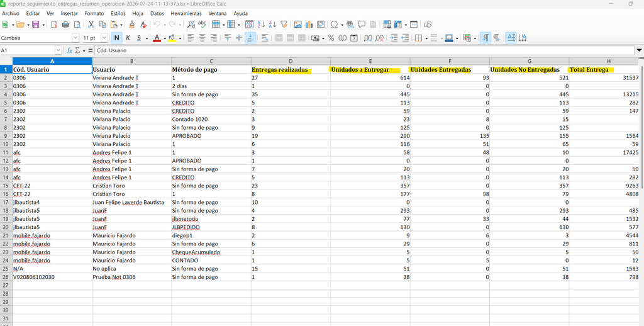Click the Print icon in toolbar
This screenshot has height=326, width=644.
click(x=65, y=25)
